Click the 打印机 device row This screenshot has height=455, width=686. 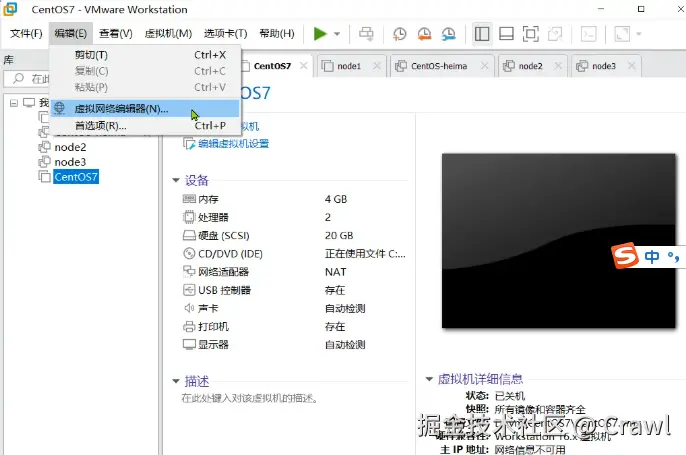click(294, 326)
